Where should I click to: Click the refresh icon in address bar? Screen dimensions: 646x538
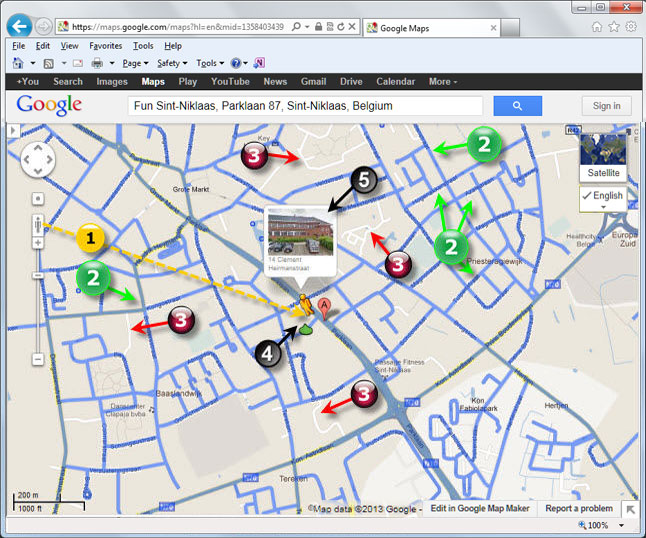pyautogui.click(x=341, y=27)
